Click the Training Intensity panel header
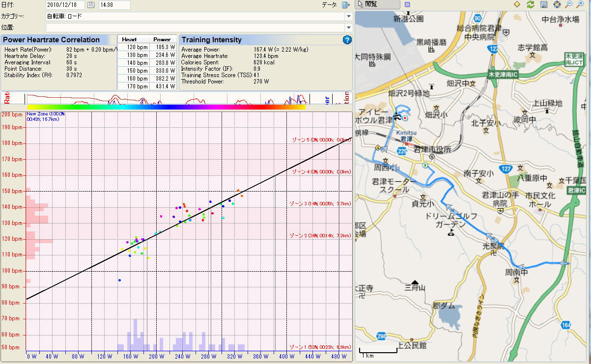The height and width of the screenshot is (364, 591). point(212,40)
